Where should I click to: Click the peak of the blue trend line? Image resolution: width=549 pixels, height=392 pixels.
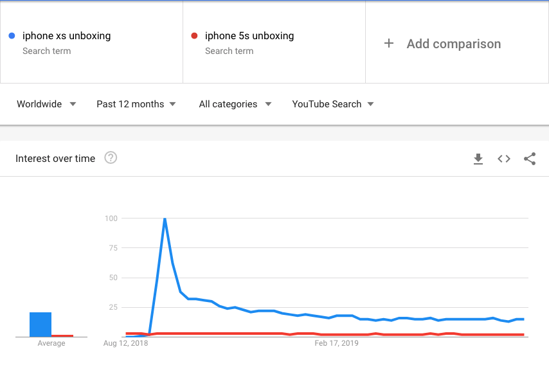coord(165,218)
